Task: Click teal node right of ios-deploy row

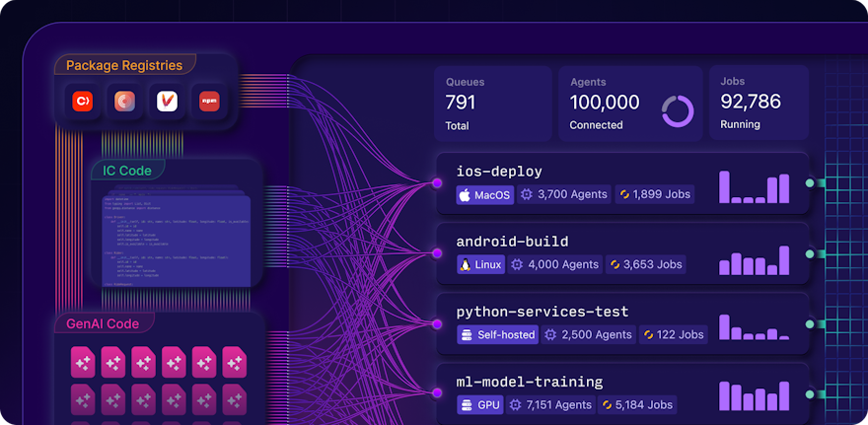Action: tap(810, 183)
